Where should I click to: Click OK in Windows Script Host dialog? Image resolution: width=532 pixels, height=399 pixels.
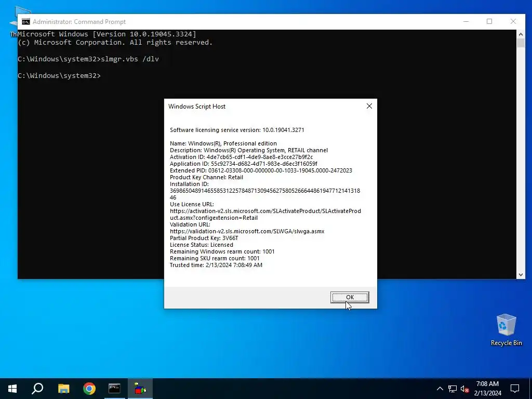point(350,297)
